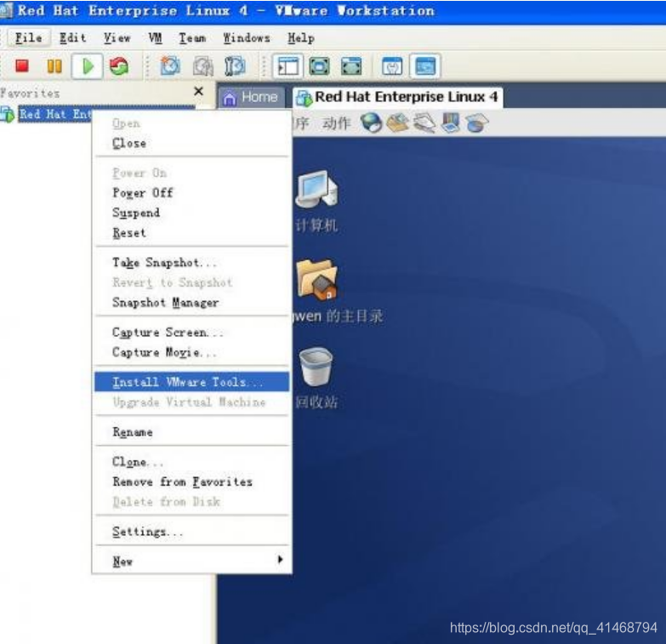The width and height of the screenshot is (666, 644).
Task: Toggle the sidebar view toolbar icon
Action: coord(287,66)
